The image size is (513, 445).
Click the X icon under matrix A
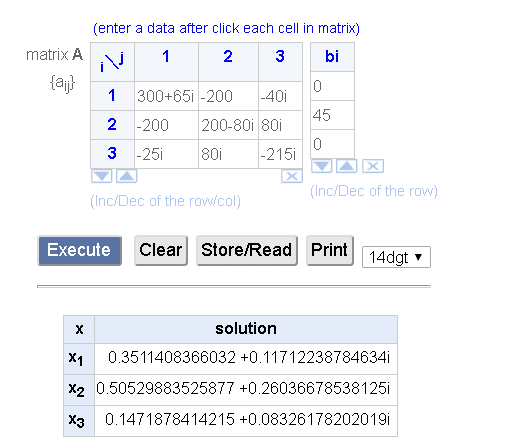pyautogui.click(x=292, y=176)
